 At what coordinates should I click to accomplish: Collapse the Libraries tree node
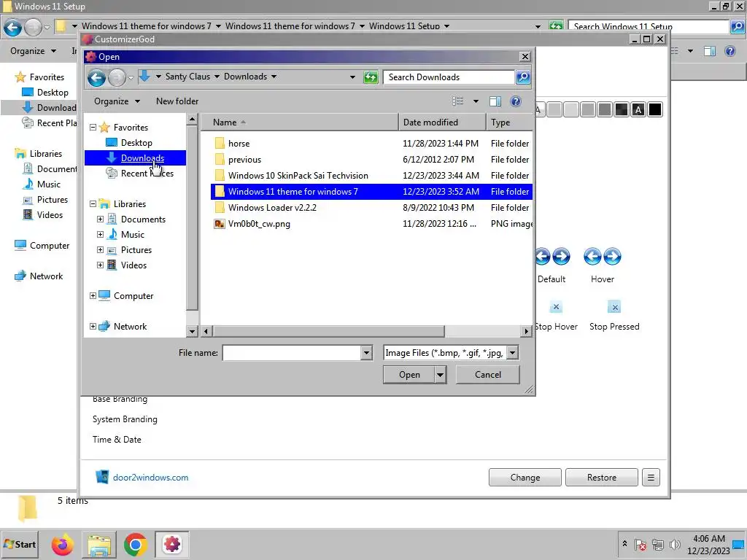point(93,204)
